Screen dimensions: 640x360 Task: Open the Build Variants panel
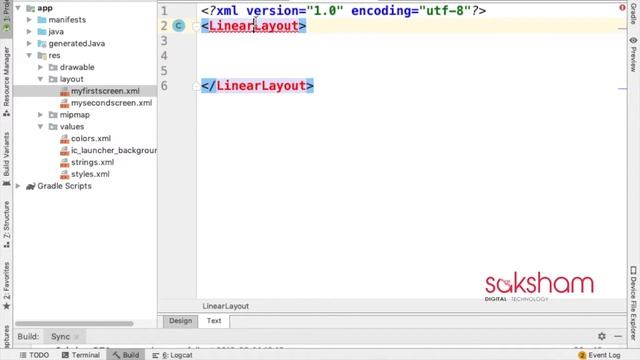(6, 159)
